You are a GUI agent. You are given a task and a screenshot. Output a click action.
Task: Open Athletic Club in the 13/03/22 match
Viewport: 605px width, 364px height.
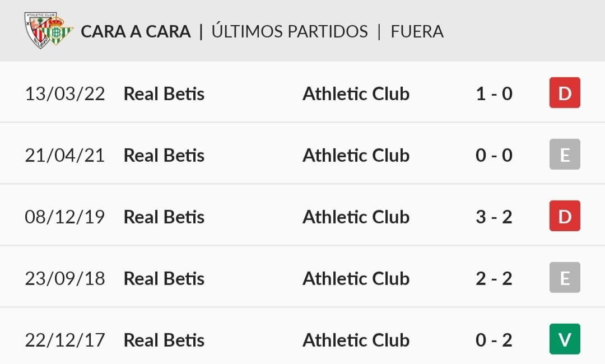point(356,94)
